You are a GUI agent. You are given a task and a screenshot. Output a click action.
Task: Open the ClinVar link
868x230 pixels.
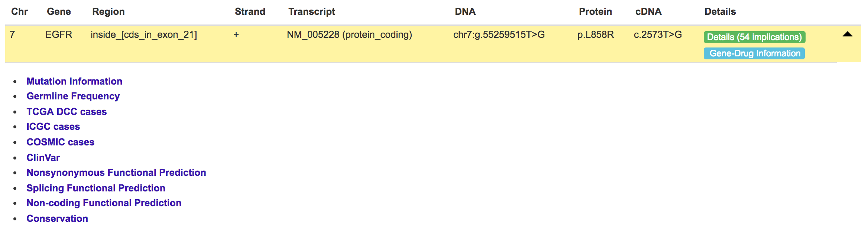(43, 158)
